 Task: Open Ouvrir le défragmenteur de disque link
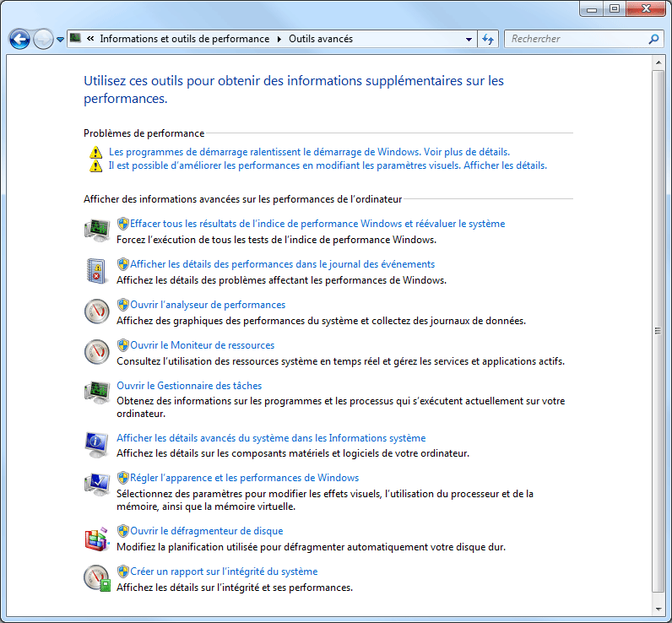point(207,531)
